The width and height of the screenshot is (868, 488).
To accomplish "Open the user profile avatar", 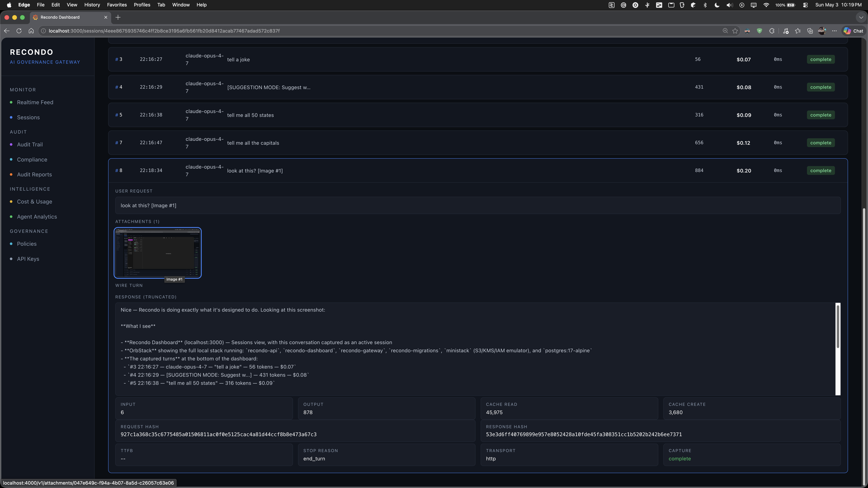I will tap(822, 31).
